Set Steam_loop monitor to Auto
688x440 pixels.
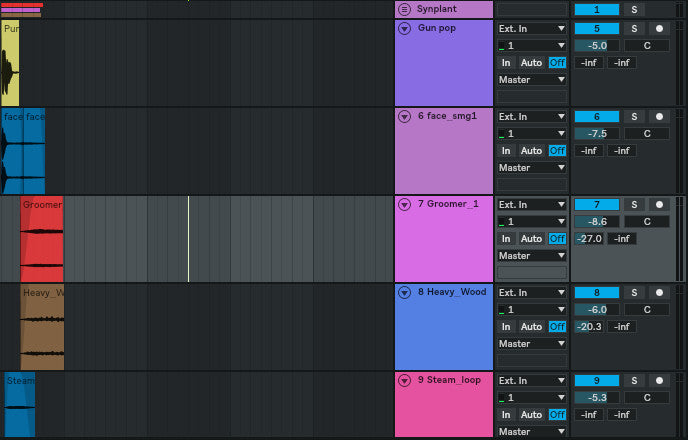pos(531,415)
